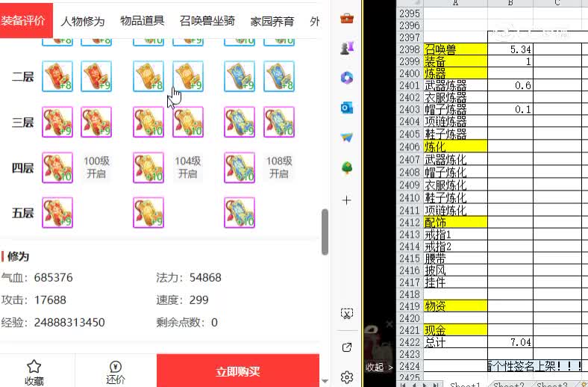This screenshot has width=588, height=387.
Task: Select yellow 装备 cell in Excel
Action: click(x=456, y=61)
